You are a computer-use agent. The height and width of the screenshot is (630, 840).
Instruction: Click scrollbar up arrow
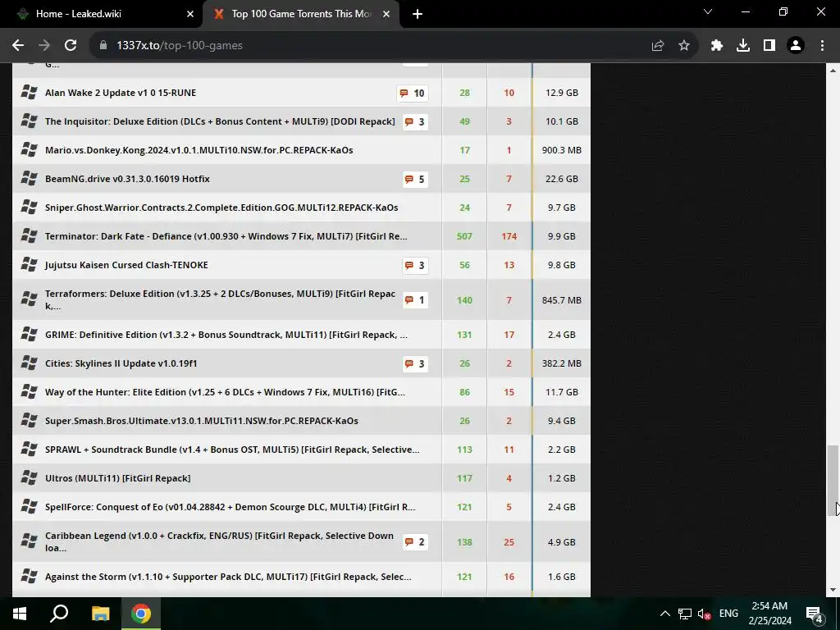(x=833, y=71)
